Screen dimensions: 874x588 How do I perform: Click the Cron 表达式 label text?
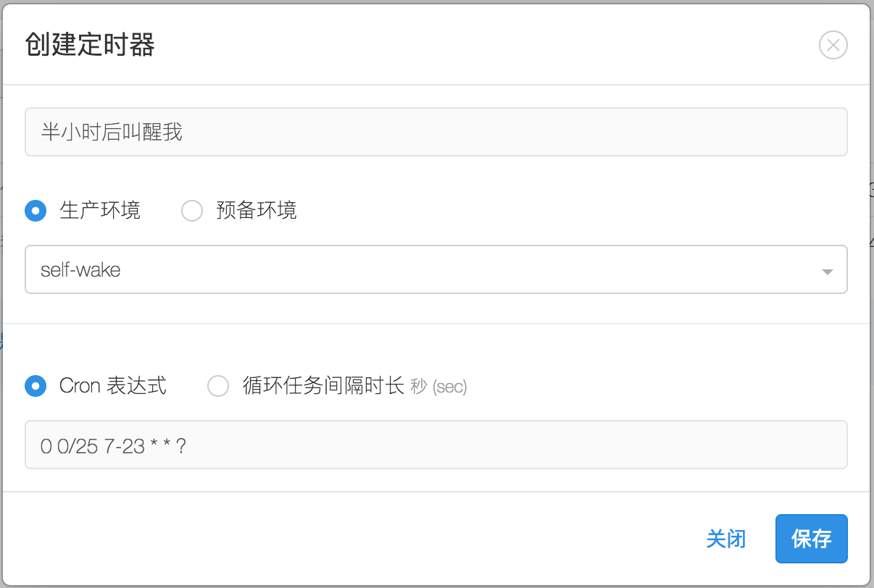pyautogui.click(x=113, y=386)
